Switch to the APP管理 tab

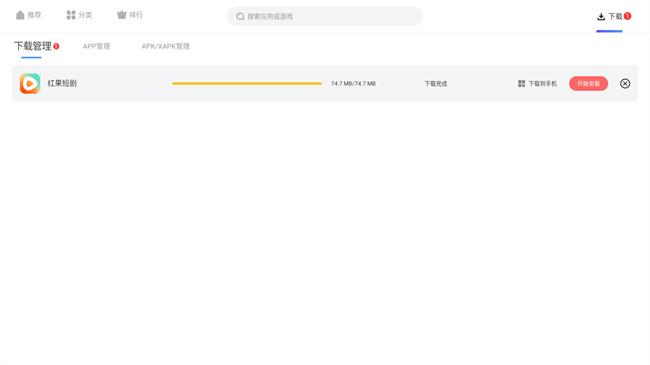pyautogui.click(x=96, y=46)
